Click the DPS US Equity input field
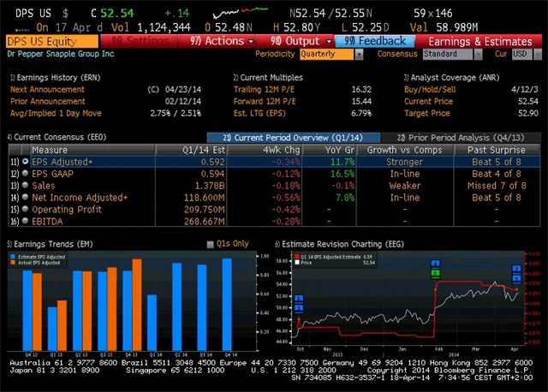548x392 pixels. point(51,41)
